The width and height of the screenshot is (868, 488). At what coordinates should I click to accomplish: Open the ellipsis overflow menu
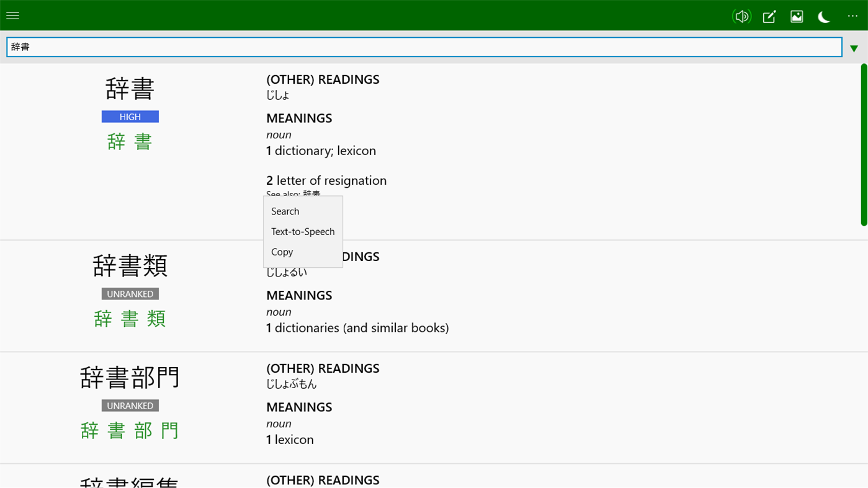pyautogui.click(x=852, y=16)
